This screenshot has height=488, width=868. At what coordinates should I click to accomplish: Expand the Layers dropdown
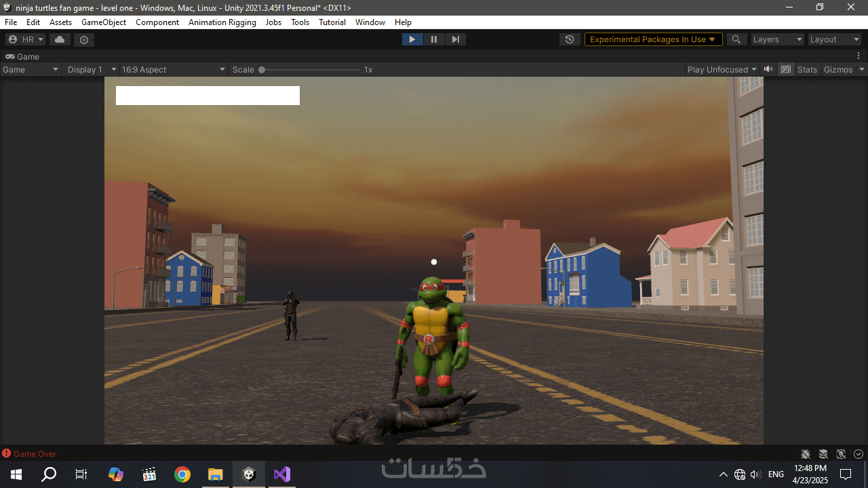777,39
